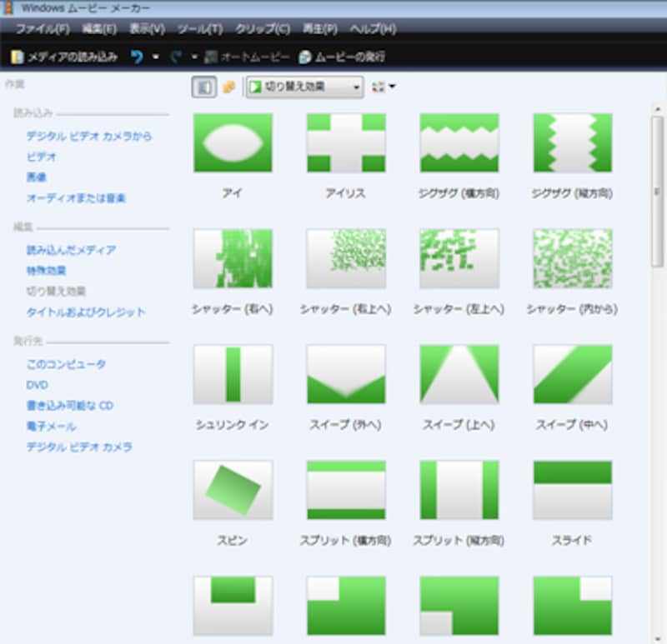The image size is (667, 644).
Task: Open the undo history dropdown arrow
Action: (155, 57)
